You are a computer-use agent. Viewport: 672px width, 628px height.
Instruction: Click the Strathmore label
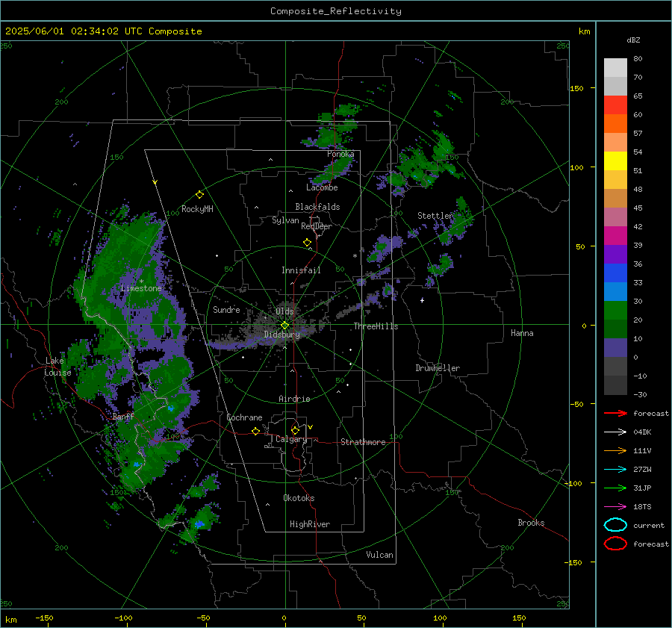pos(363,442)
